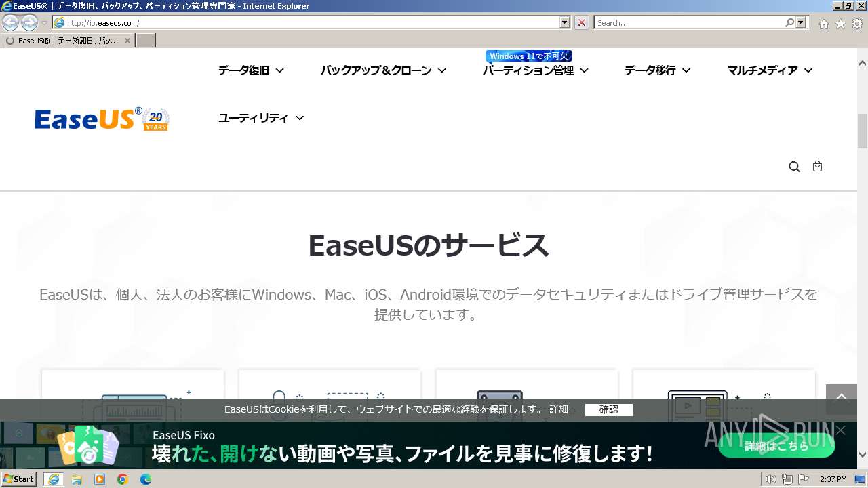Expand the ユーティリティ menu

click(261, 118)
